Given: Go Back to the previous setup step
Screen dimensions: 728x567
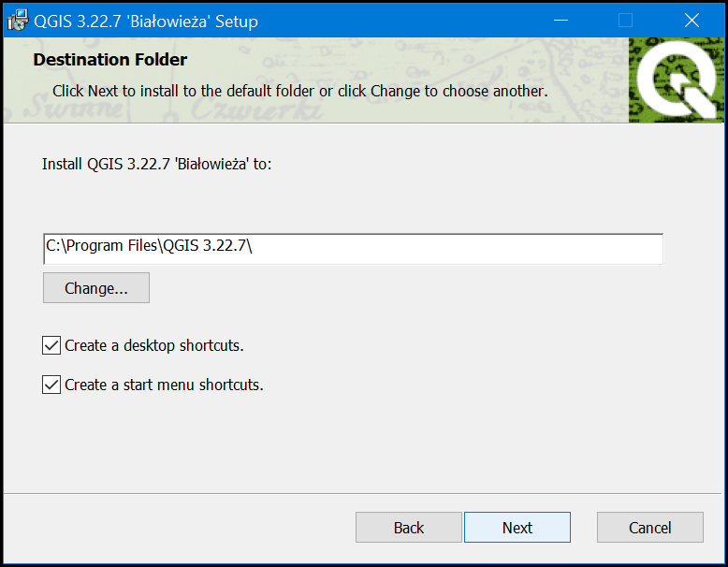Looking at the screenshot, I should pos(409,528).
